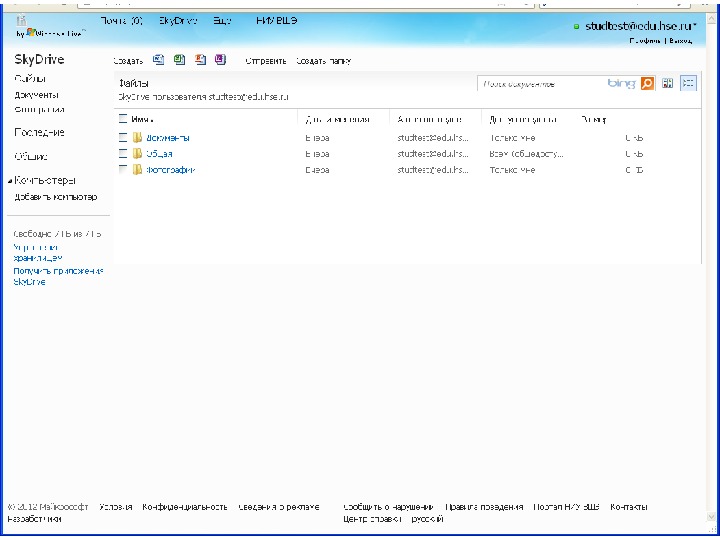Click the Правила поведения footer link
Screen dimensions: 720x540
click(484, 507)
